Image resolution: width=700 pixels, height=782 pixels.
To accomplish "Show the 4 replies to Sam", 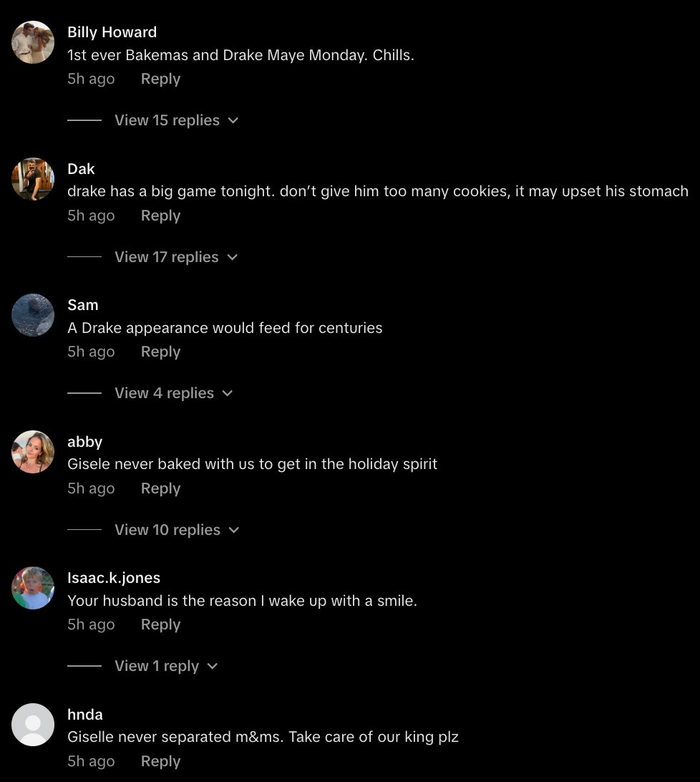I will (173, 393).
